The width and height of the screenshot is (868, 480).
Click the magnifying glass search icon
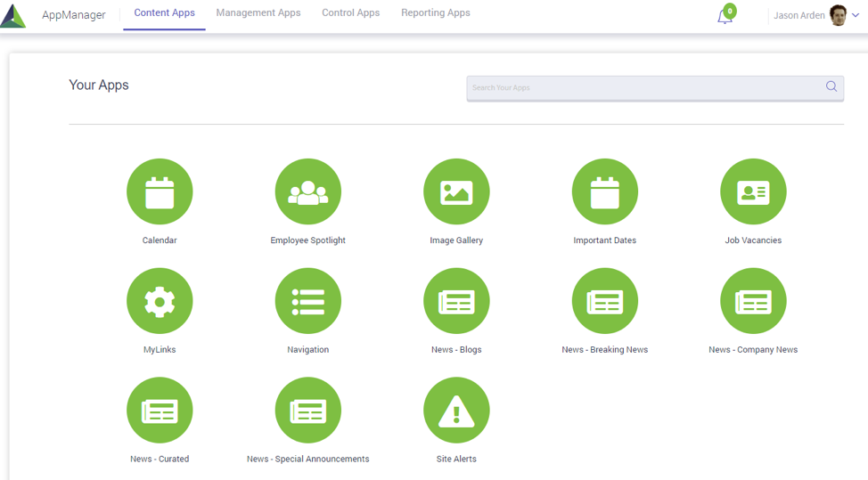pos(831,86)
